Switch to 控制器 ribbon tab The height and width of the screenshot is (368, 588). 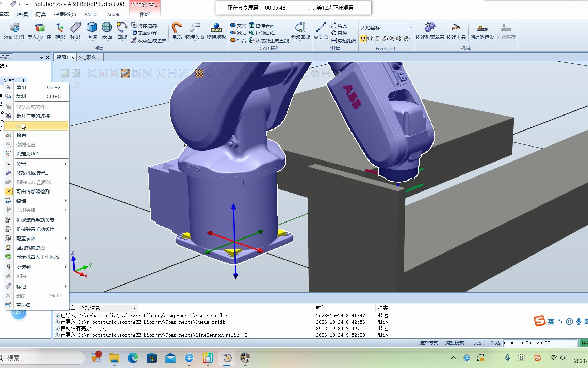(x=65, y=14)
